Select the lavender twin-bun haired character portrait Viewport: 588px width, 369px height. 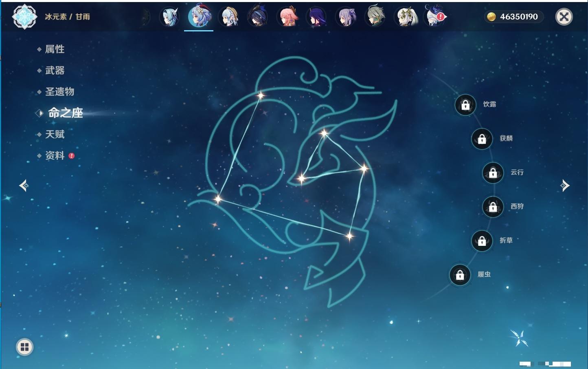click(x=346, y=17)
